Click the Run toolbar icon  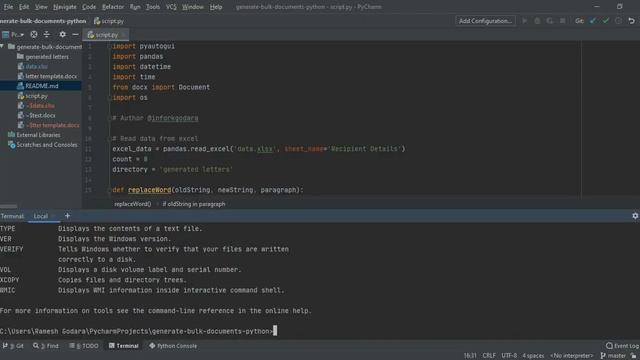(x=524, y=21)
